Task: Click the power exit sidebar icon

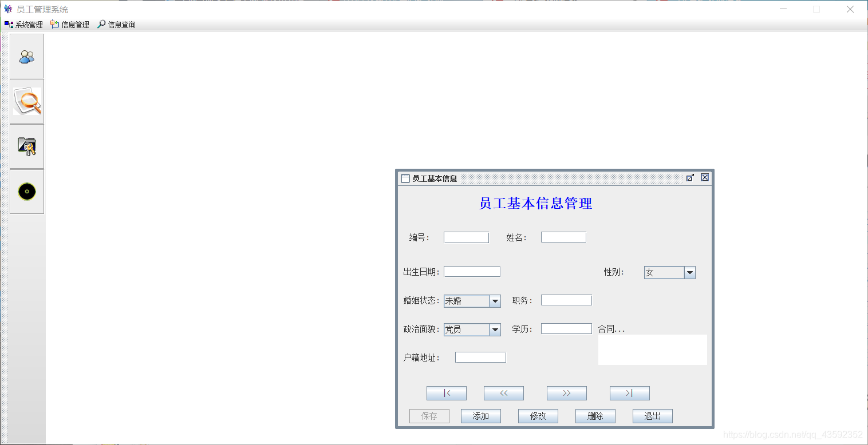Action: click(27, 192)
